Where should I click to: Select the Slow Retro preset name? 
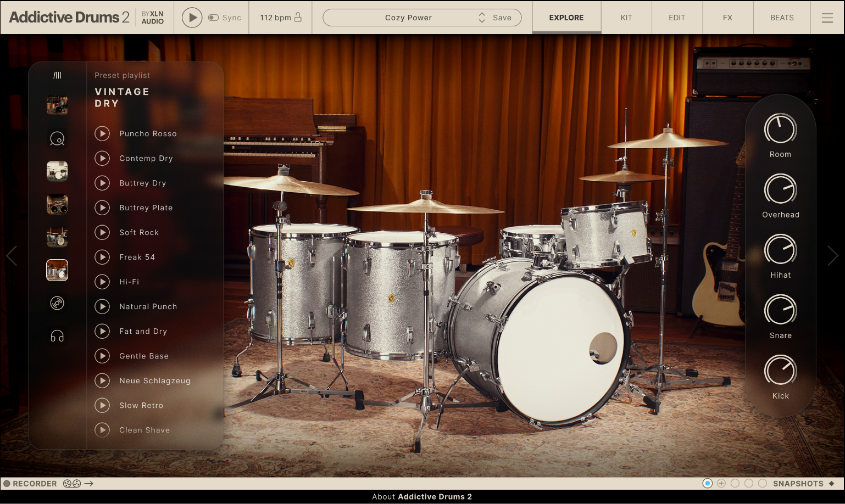coord(141,405)
